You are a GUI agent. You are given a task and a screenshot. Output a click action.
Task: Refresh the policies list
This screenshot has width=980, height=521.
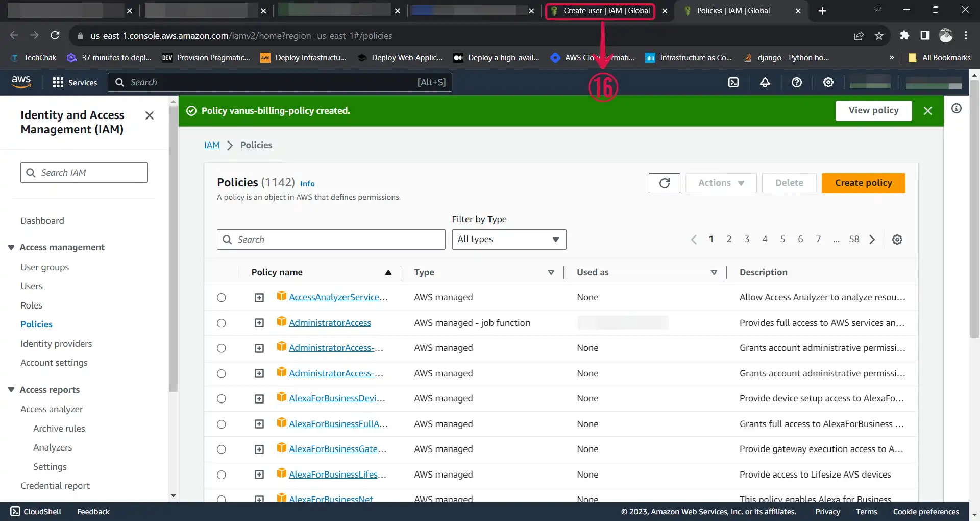[x=665, y=183]
